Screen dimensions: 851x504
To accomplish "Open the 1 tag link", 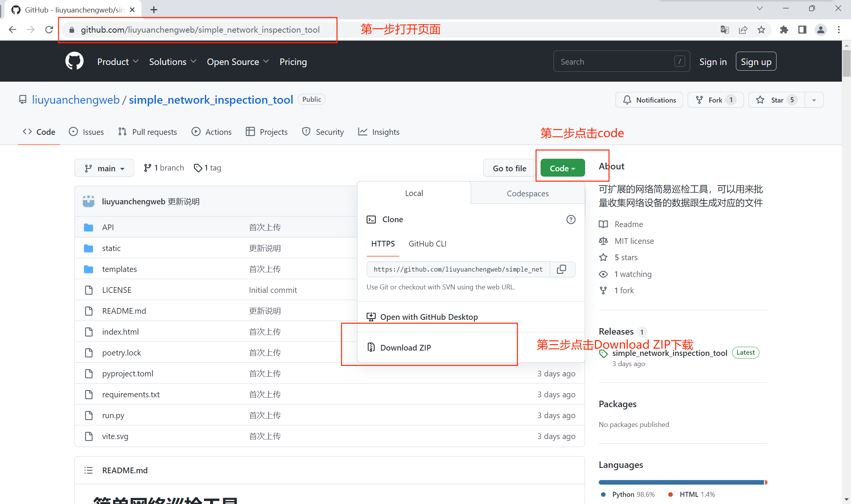I will tap(207, 167).
